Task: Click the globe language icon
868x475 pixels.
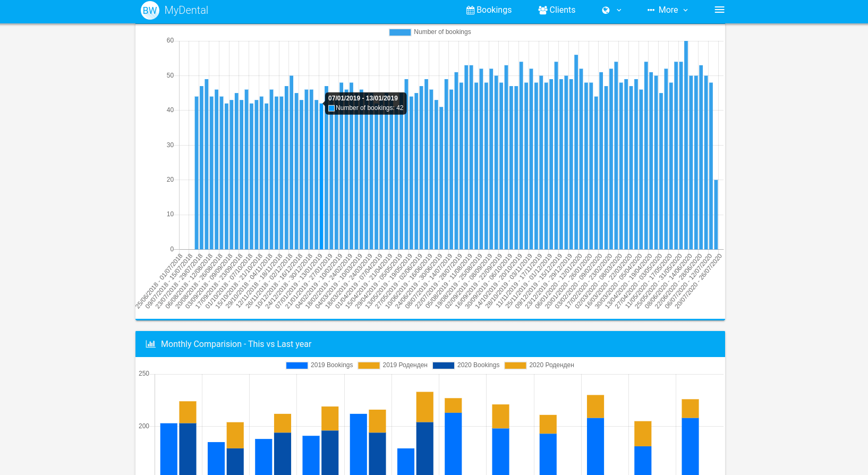Action: click(606, 10)
